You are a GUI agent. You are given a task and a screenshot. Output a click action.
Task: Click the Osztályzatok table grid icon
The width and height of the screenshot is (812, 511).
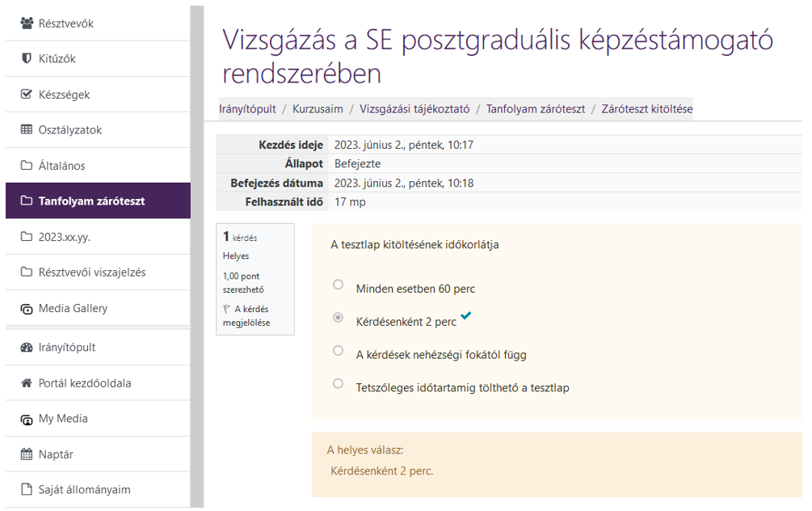coord(26,130)
